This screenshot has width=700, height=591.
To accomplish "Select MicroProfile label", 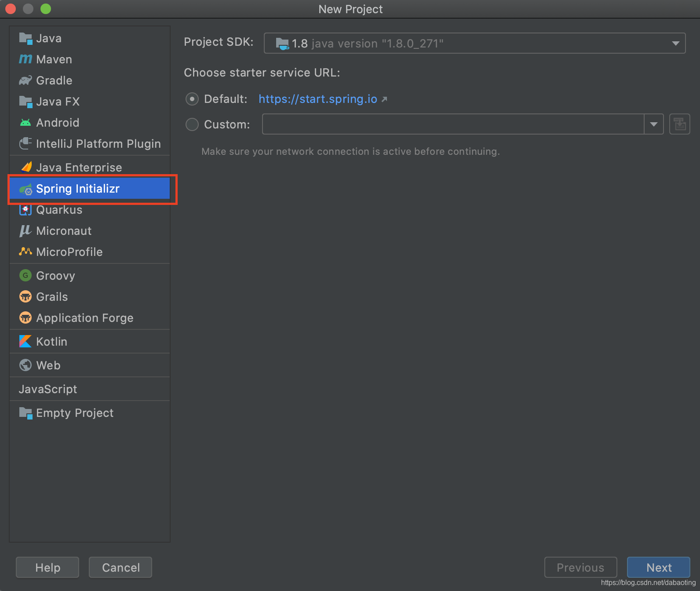I will click(x=69, y=252).
